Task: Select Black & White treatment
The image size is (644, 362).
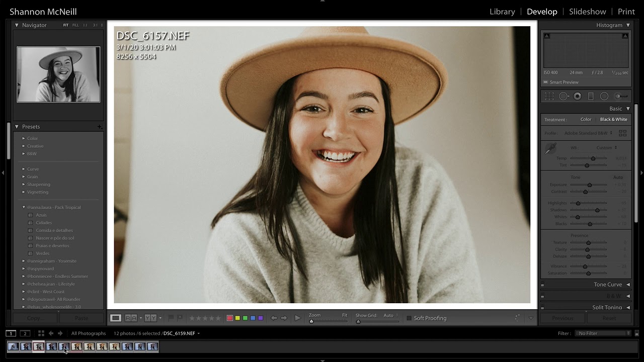Action: [x=614, y=120]
